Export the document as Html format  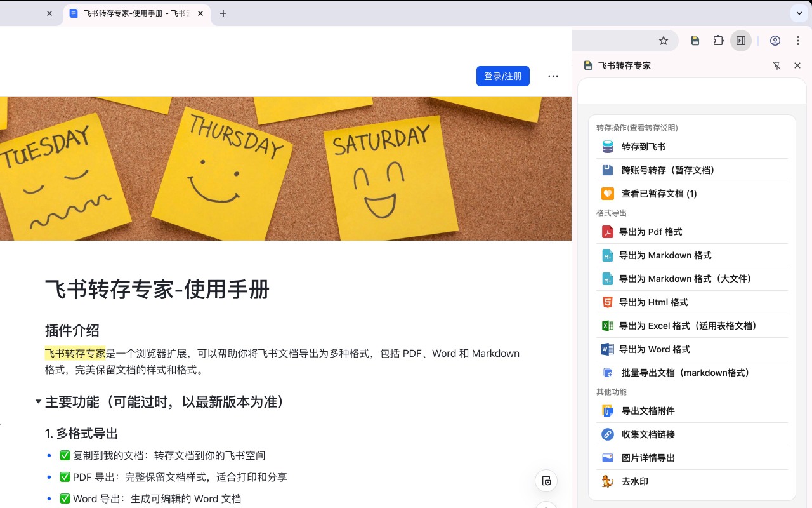[x=653, y=302]
